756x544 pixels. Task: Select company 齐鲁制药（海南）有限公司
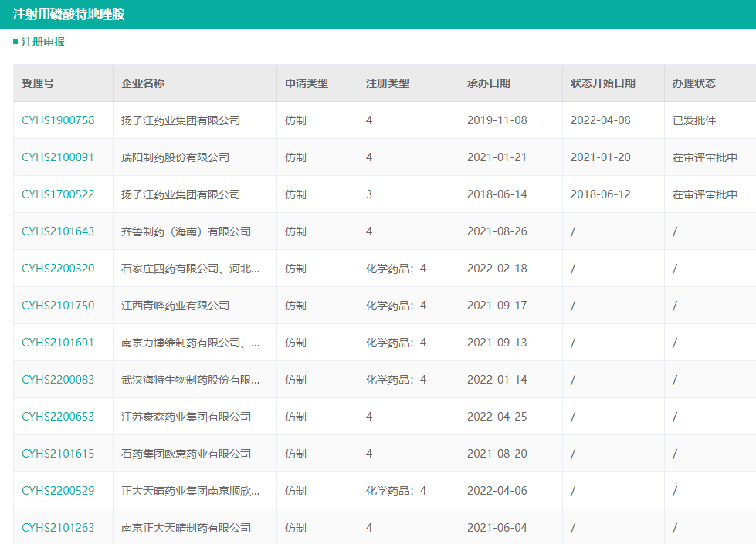(186, 231)
